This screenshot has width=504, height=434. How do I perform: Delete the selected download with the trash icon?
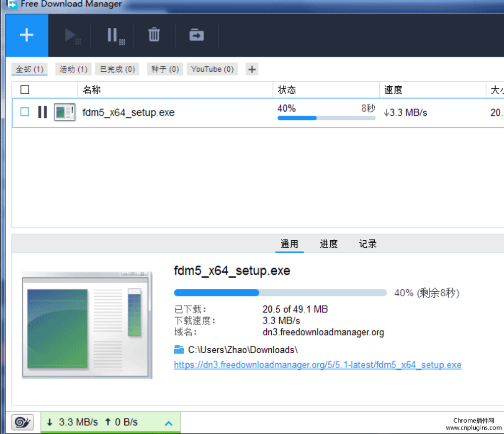[x=154, y=35]
